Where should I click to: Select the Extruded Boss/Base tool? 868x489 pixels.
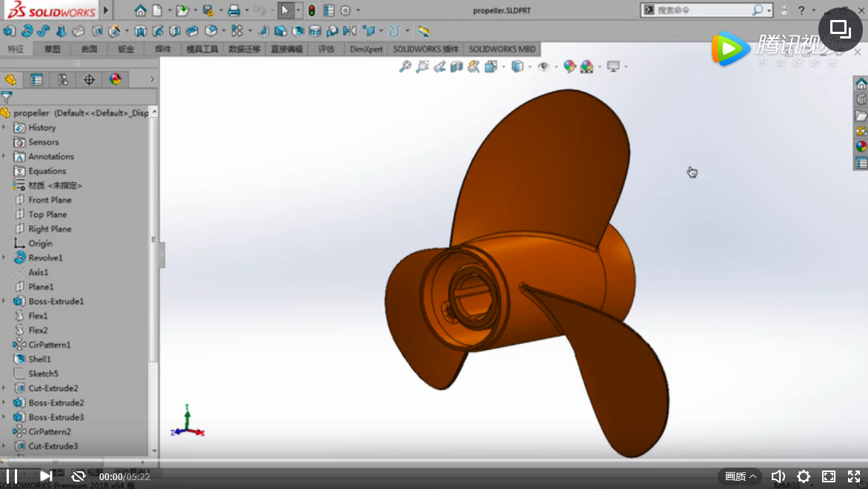tap(10, 31)
